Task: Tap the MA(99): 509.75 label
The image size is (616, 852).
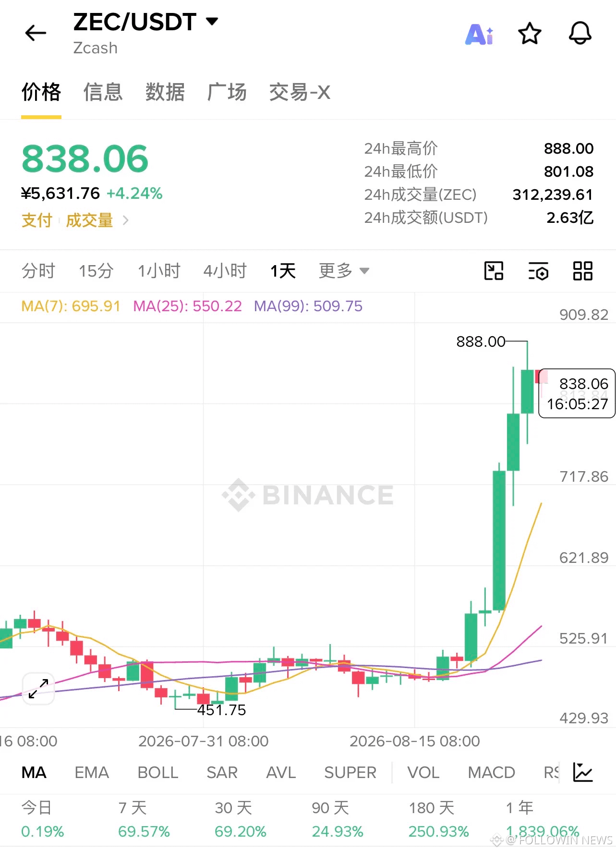Action: [x=308, y=306]
